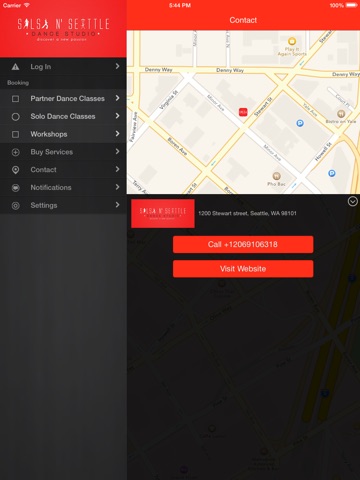
Task: Tap the battery icon in the status bar
Action: click(352, 5)
